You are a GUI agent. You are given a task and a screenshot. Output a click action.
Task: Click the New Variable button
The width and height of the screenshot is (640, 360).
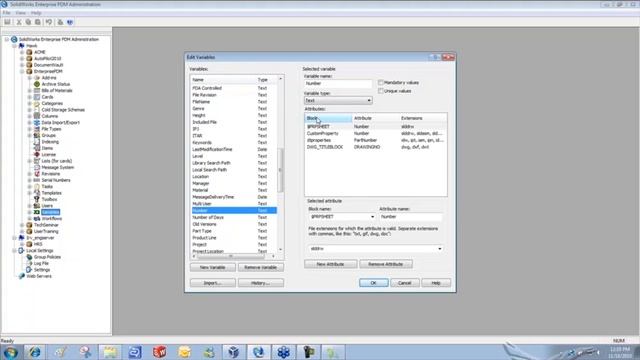(213, 267)
